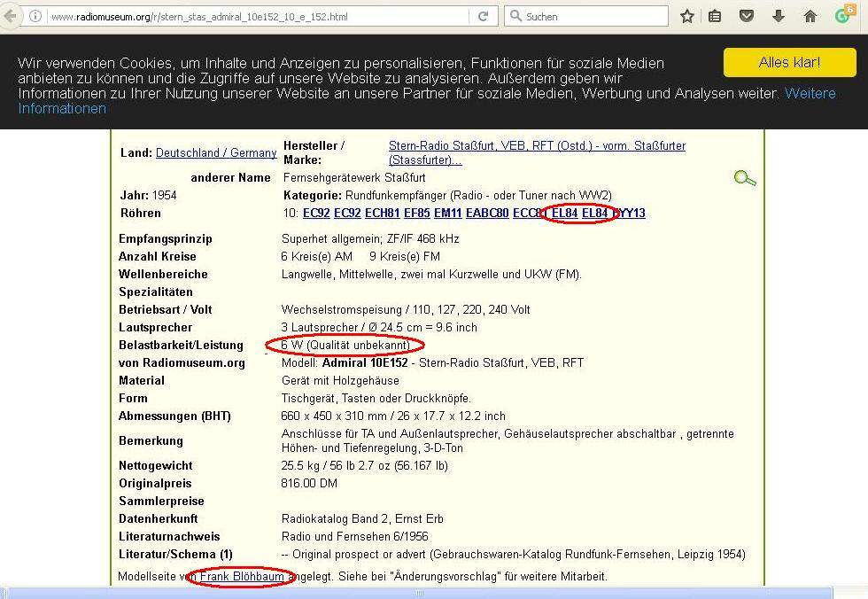The height and width of the screenshot is (599, 868).
Task: Open the site information icon in address bar
Action: [x=35, y=16]
